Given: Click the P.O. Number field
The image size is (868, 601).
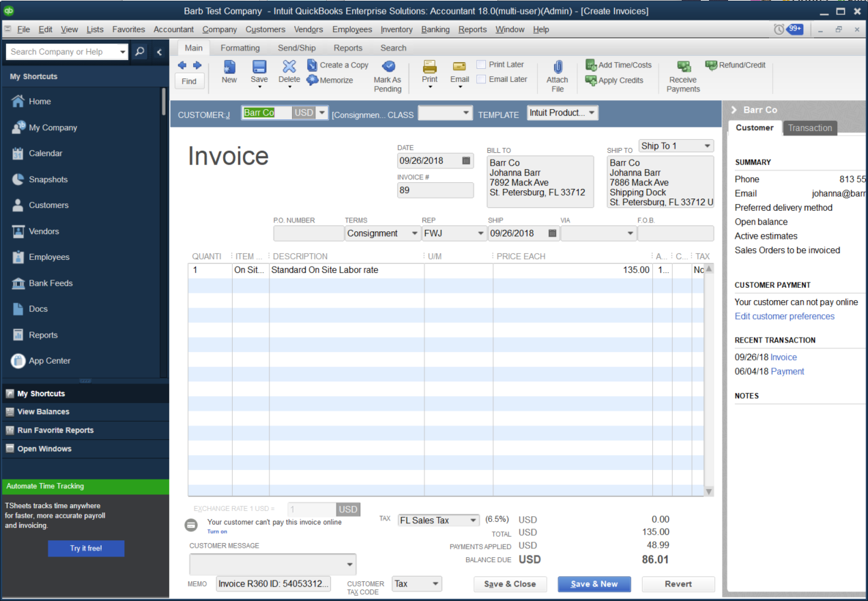Looking at the screenshot, I should click(x=309, y=233).
